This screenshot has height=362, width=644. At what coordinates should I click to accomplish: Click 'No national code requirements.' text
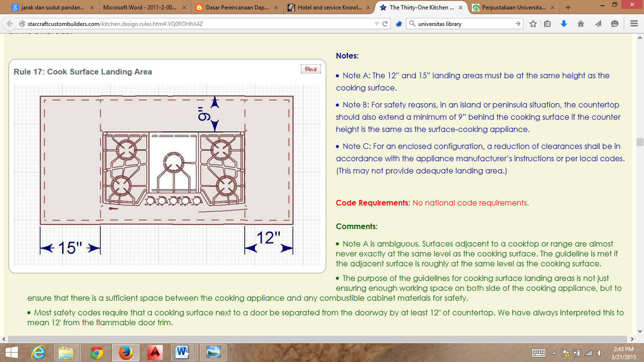471,203
